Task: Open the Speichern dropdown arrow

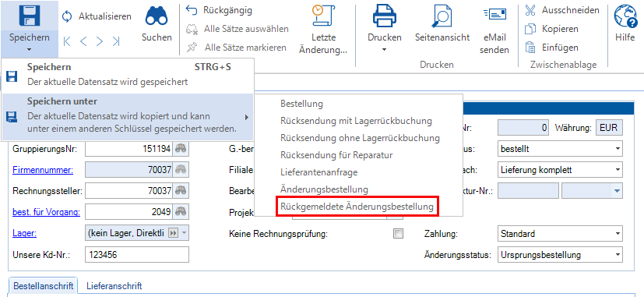Action: coord(29,50)
